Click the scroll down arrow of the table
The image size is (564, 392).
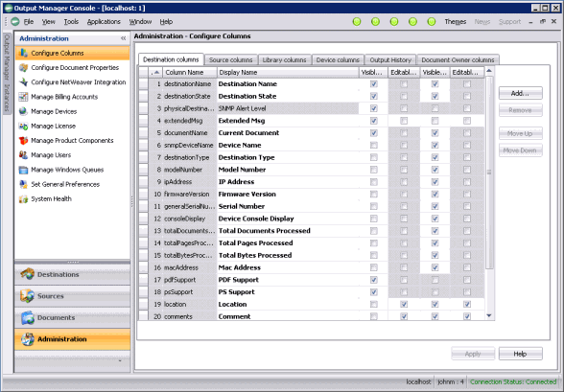(489, 316)
